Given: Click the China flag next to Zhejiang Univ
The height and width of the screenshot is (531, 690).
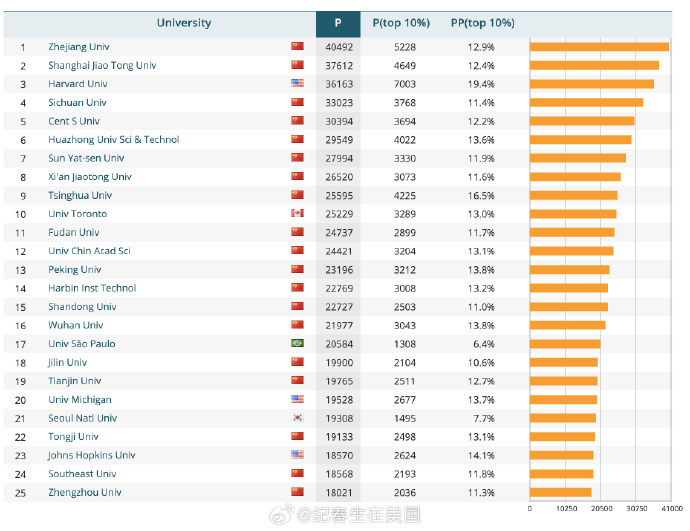Looking at the screenshot, I should tap(297, 46).
